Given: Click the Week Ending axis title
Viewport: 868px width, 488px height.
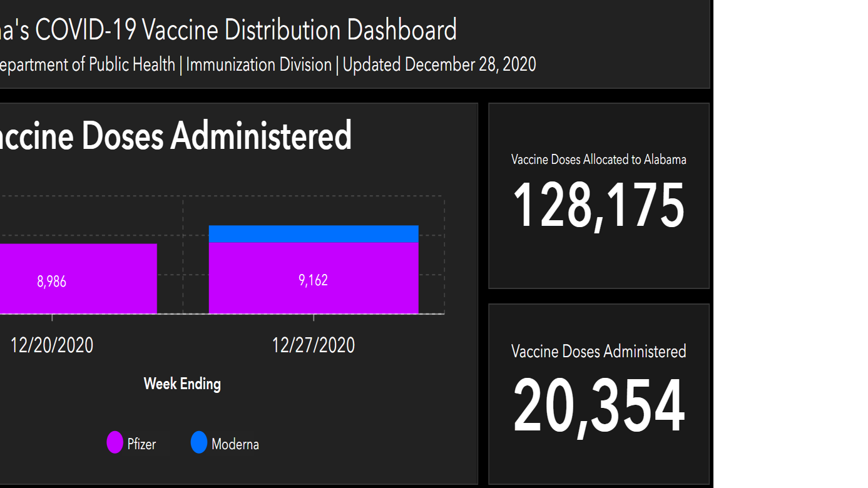Looking at the screenshot, I should pyautogui.click(x=182, y=384).
